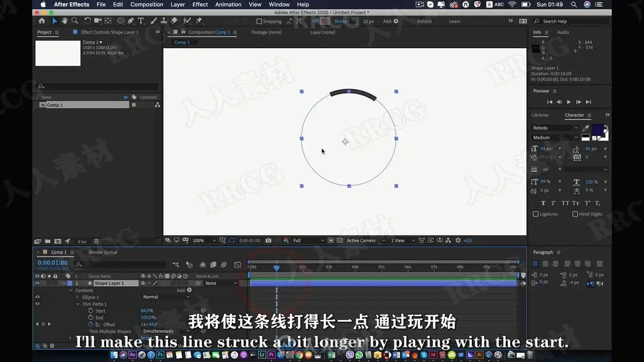Expand the Ellipse 1 group
This screenshot has height=362, width=644.
click(78, 297)
